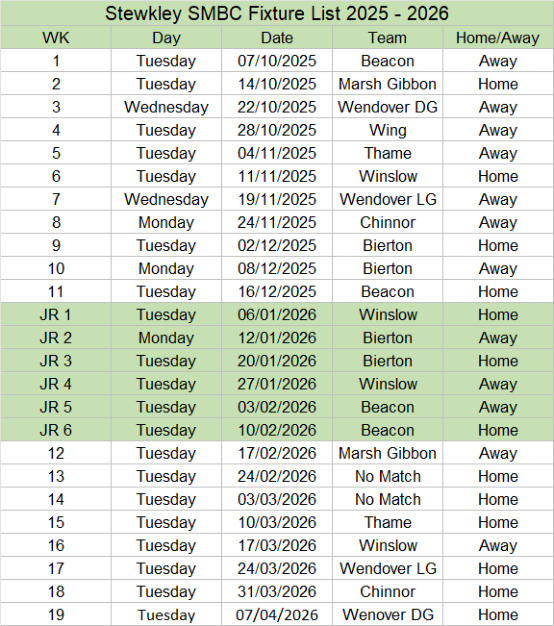Click the WK column header
The image size is (554, 626).
point(56,38)
